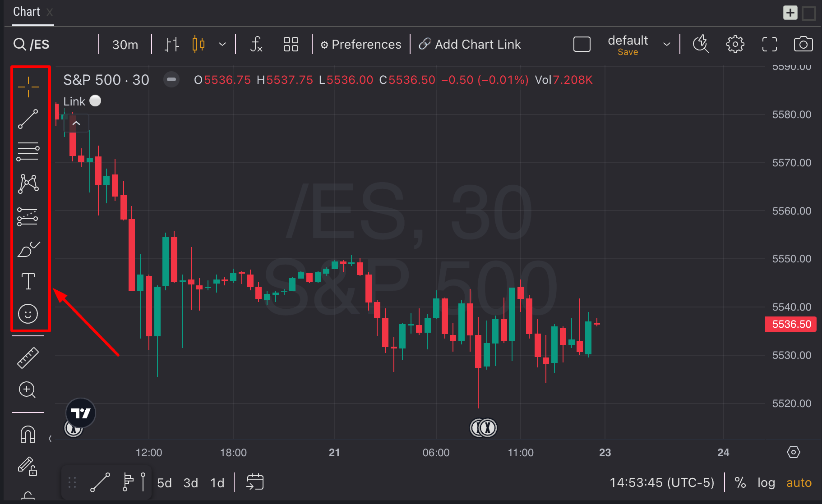Toggle logarithmic scale with log
The image size is (822, 504).
click(766, 483)
